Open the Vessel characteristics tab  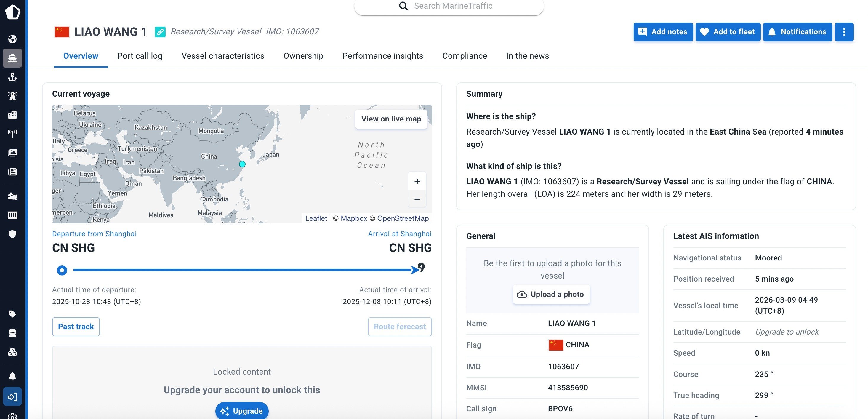click(223, 56)
